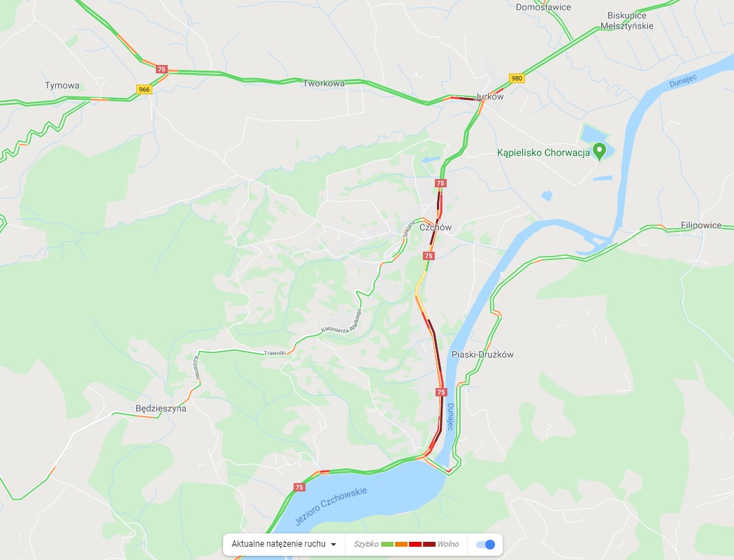Click the dark red Wolno legend swatch
The width and height of the screenshot is (734, 560).
429,544
